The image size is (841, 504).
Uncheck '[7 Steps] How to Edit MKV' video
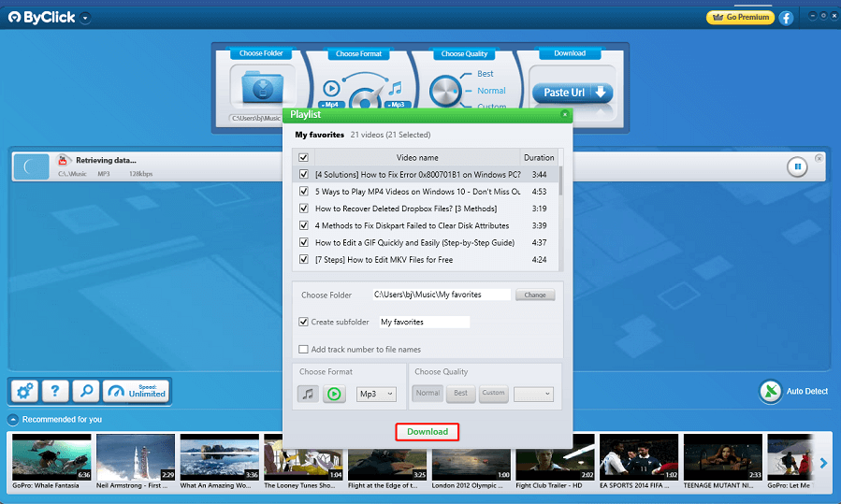304,260
